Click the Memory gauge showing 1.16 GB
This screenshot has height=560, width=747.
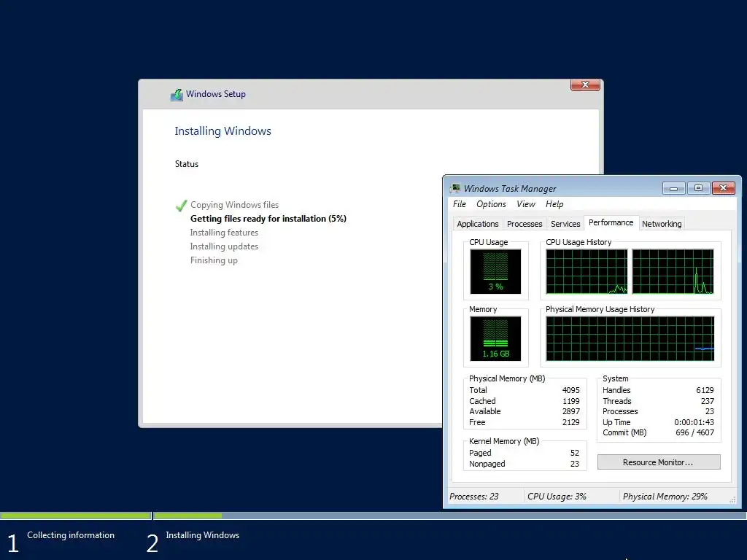point(495,338)
